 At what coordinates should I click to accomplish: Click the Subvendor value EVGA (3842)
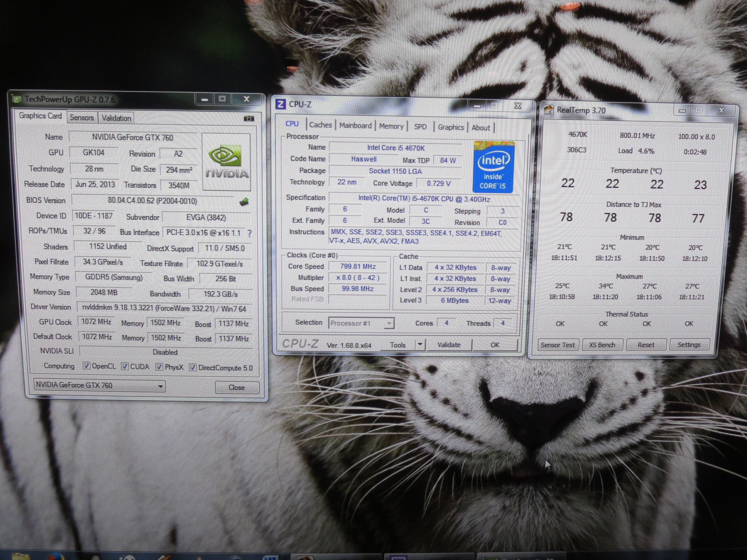click(206, 217)
